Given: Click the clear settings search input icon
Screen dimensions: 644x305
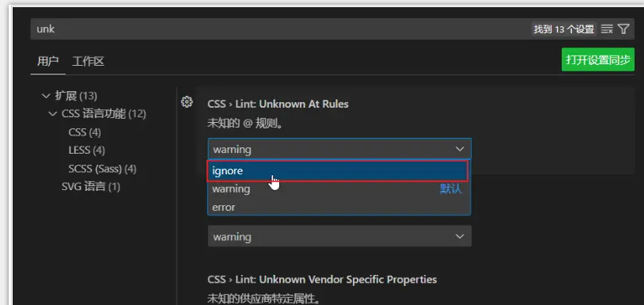Looking at the screenshot, I should [x=607, y=29].
